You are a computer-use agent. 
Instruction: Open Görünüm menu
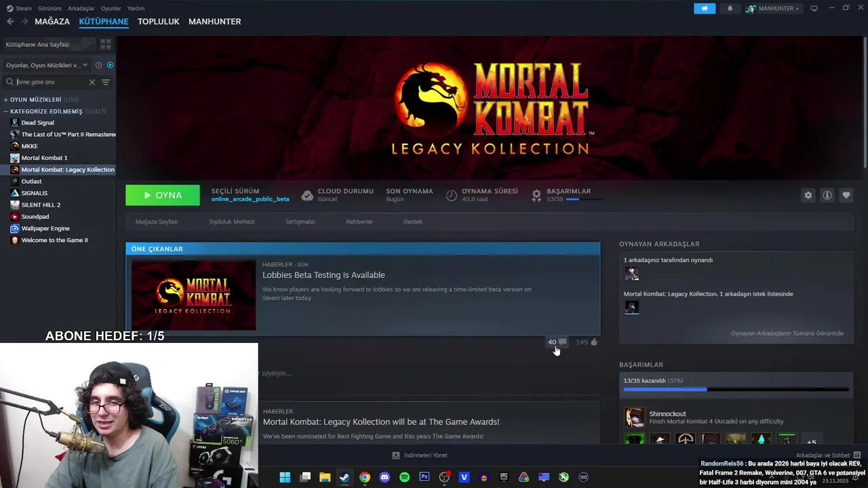[50, 8]
